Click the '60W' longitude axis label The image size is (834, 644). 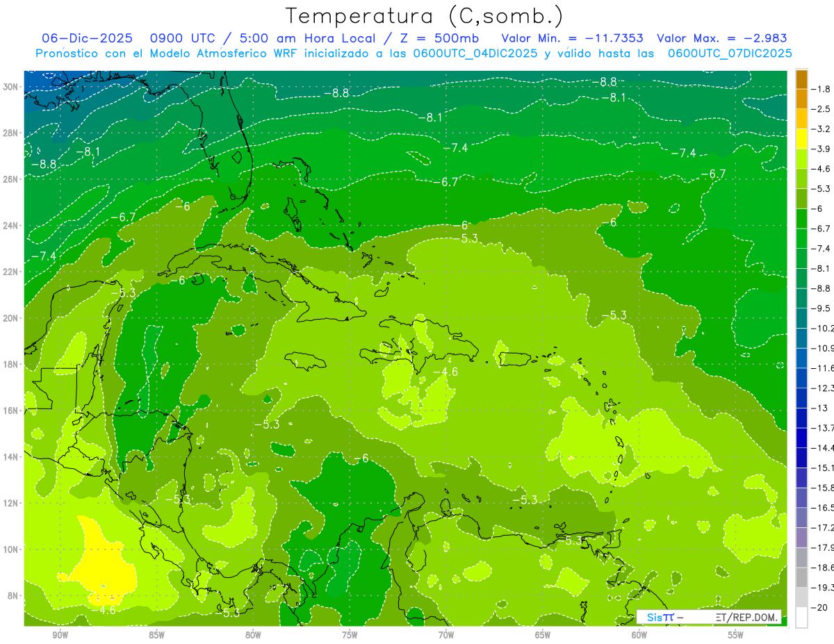pyautogui.click(x=639, y=635)
